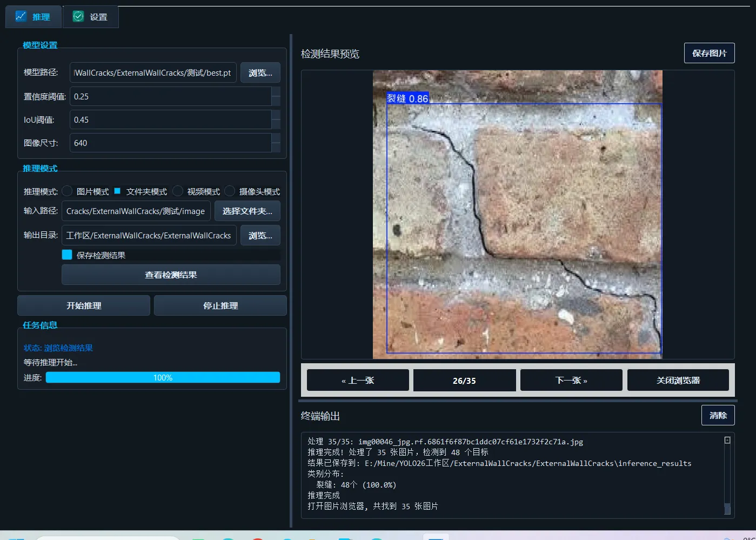Image resolution: width=756 pixels, height=540 pixels.
Task: Select the 摄像头模式 radio button
Action: 230,191
